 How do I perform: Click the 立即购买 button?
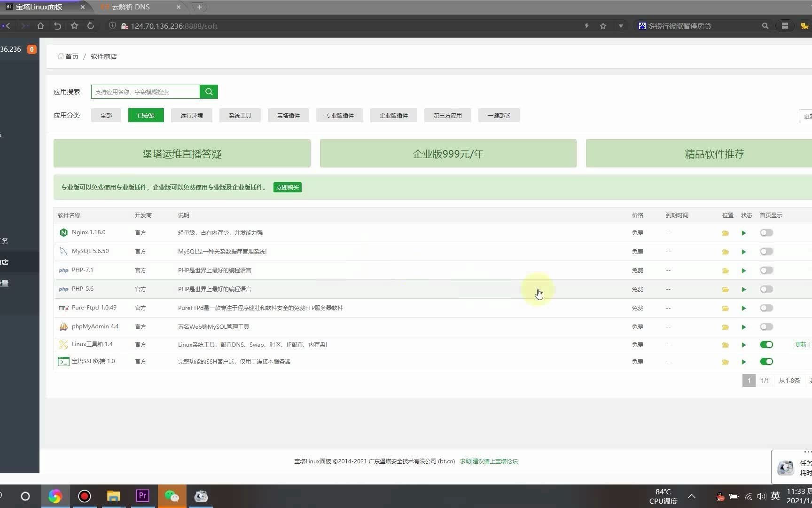pos(288,187)
